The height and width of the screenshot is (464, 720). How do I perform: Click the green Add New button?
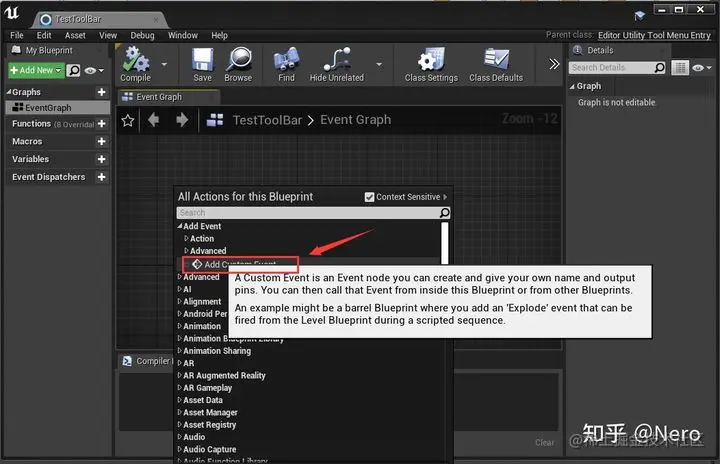point(36,70)
